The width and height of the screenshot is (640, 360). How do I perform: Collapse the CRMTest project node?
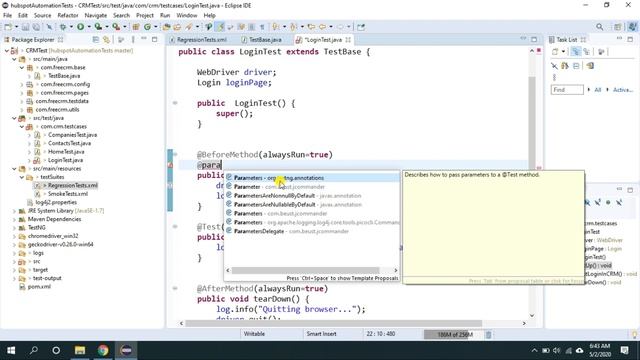(x=7, y=51)
